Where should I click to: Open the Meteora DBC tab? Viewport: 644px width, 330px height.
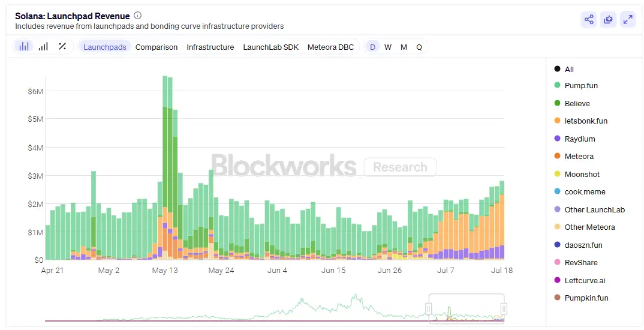tap(330, 47)
